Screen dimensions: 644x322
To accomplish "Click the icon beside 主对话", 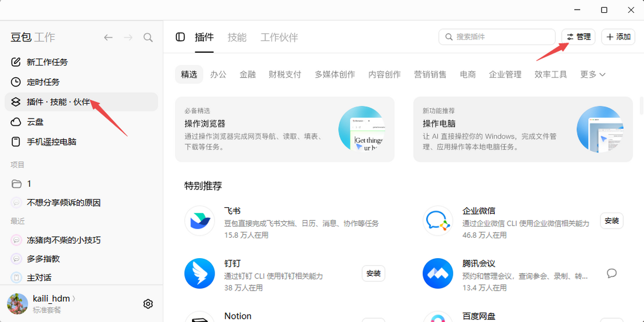I will (x=16, y=277).
